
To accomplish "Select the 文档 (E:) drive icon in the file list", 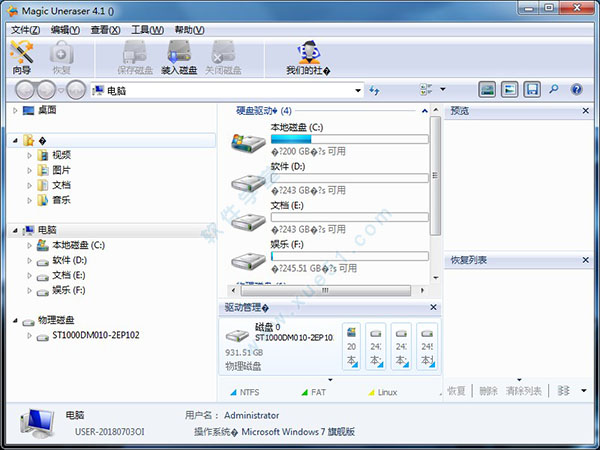I will tap(248, 222).
